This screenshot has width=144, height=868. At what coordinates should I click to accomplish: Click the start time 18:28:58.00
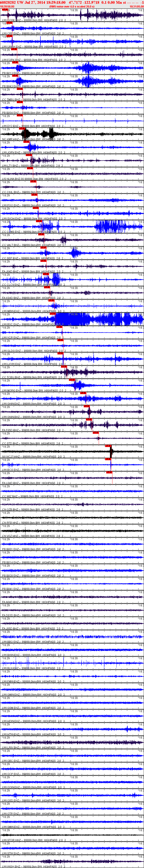coord(7,6)
